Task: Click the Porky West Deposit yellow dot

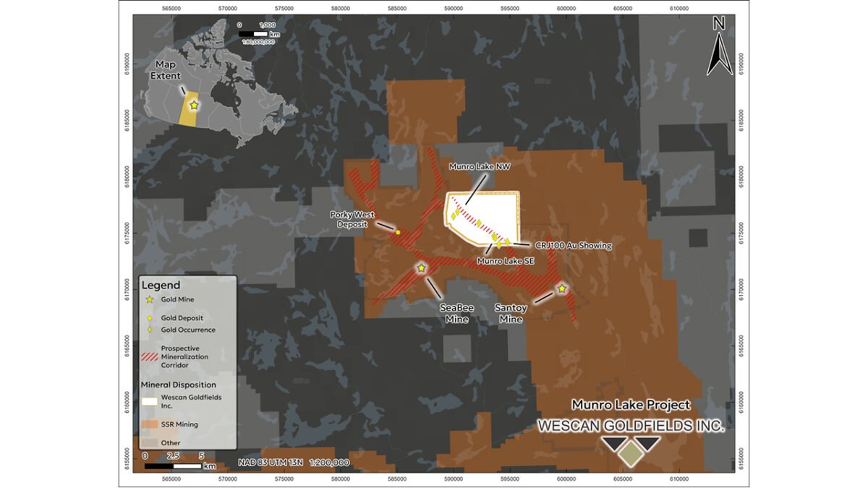Action: point(398,232)
